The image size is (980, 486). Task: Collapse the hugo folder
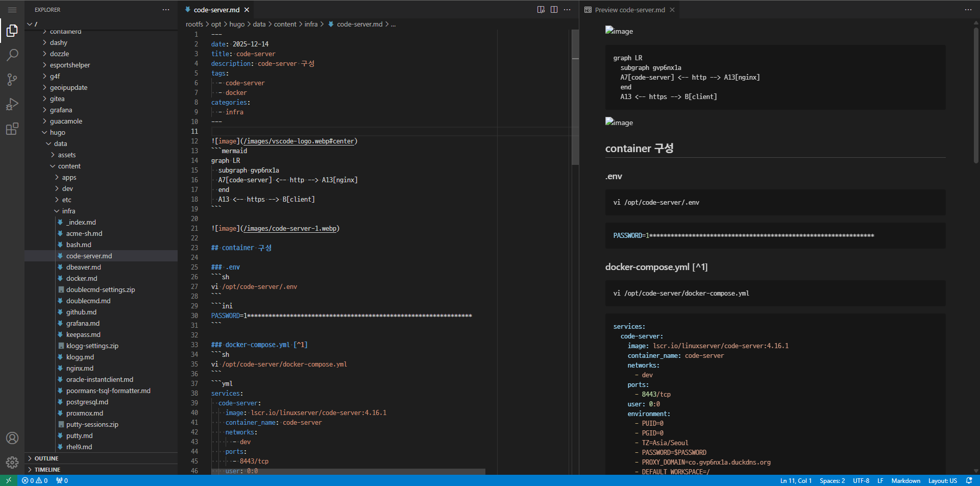click(57, 132)
